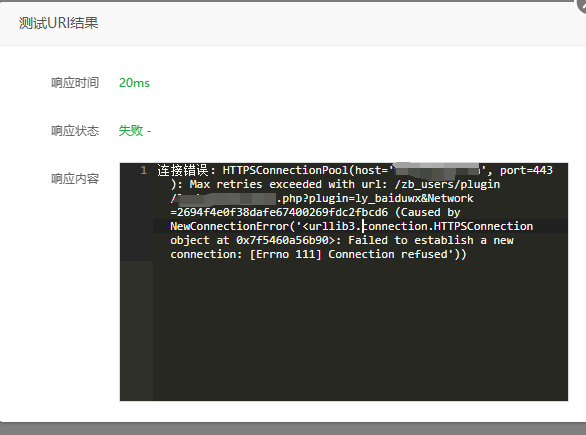The width and height of the screenshot is (586, 435).
Task: Click the 响应时间 label
Action: pos(75,83)
